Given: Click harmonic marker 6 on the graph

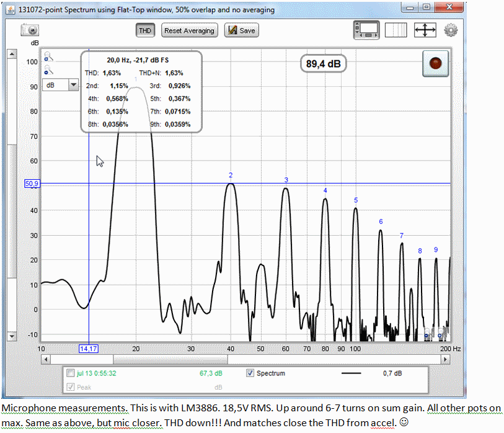Looking at the screenshot, I should click(x=381, y=221).
